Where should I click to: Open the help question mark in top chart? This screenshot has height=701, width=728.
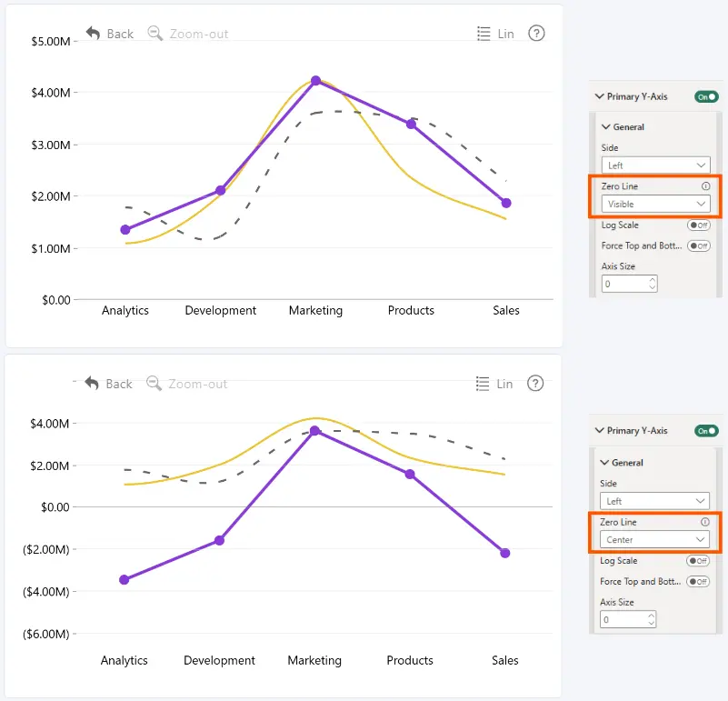[536, 34]
